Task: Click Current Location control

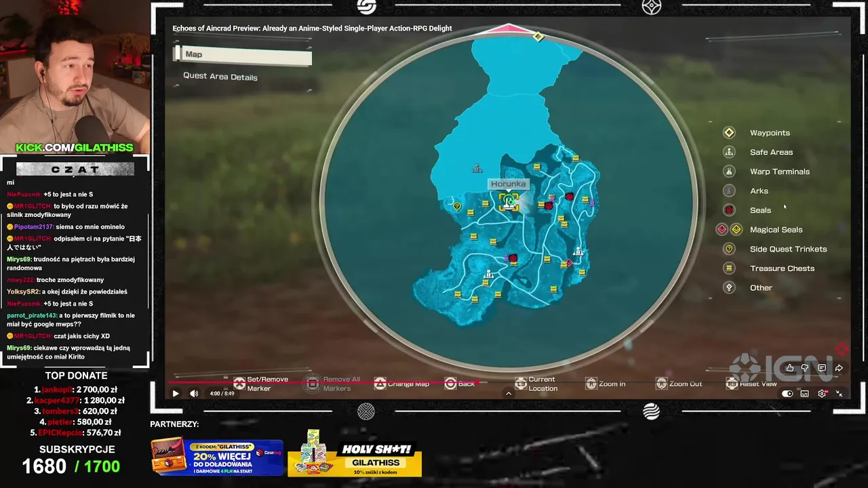Action: (x=536, y=384)
